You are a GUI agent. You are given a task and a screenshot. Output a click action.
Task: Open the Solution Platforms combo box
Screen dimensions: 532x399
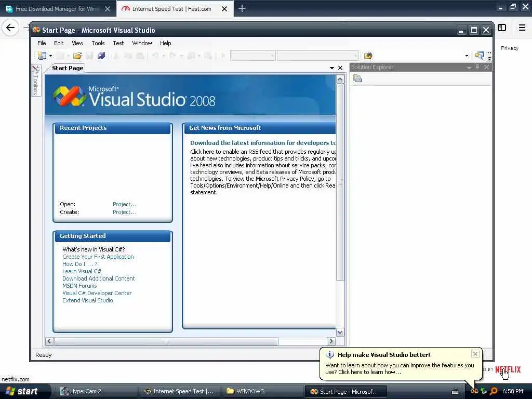point(318,56)
